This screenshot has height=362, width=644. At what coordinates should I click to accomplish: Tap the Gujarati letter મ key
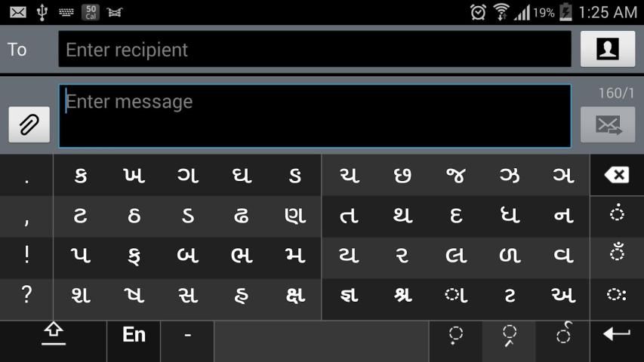295,255
